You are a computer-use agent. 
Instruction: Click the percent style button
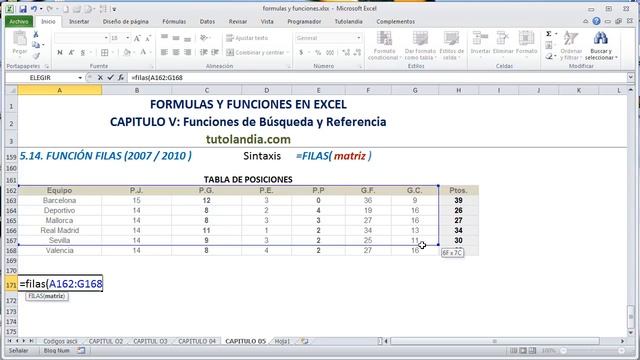318,52
